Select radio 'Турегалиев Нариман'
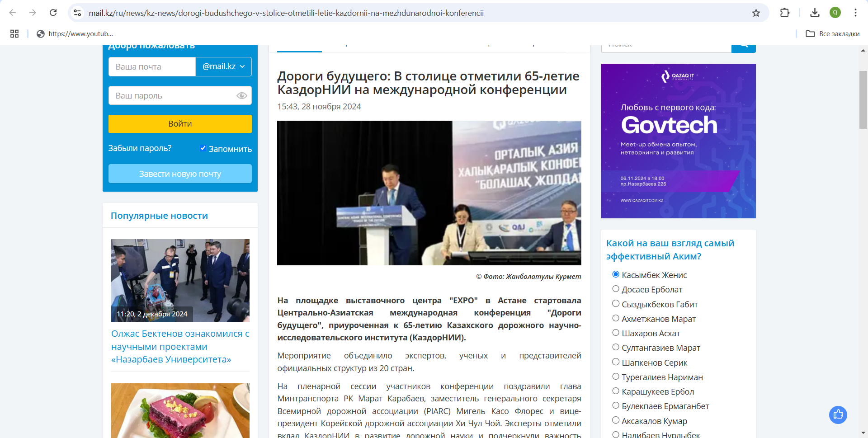The height and width of the screenshot is (438, 868). click(x=616, y=377)
